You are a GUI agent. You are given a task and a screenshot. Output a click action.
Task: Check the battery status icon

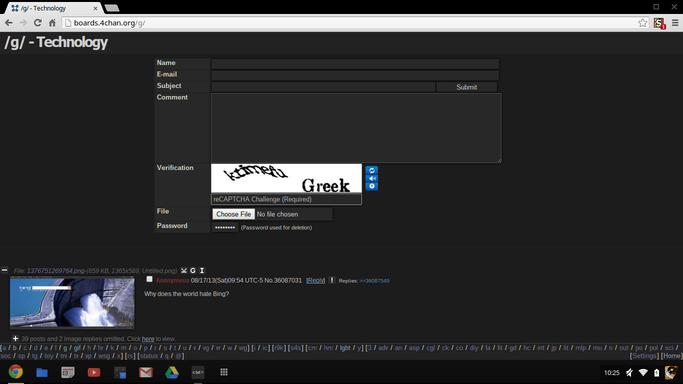click(657, 372)
